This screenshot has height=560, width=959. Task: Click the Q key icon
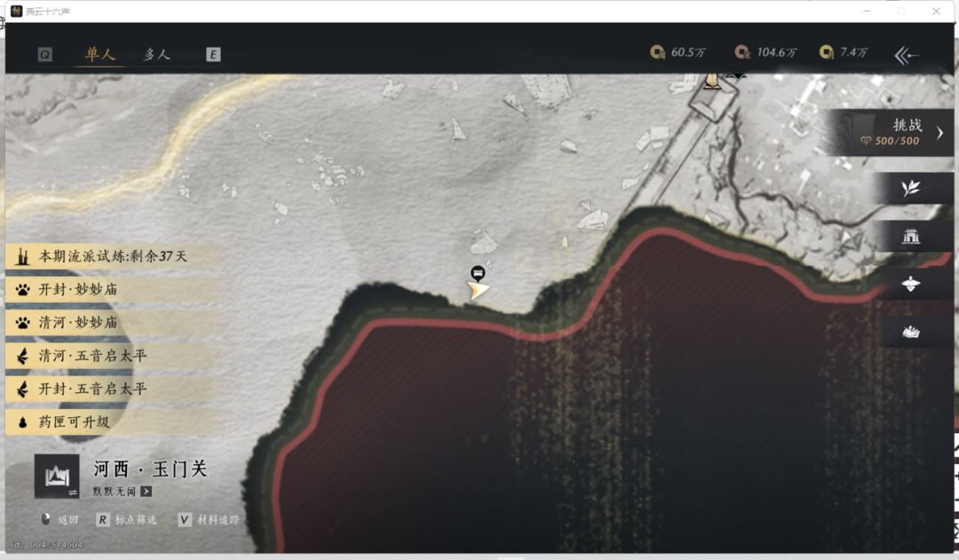pos(44,54)
